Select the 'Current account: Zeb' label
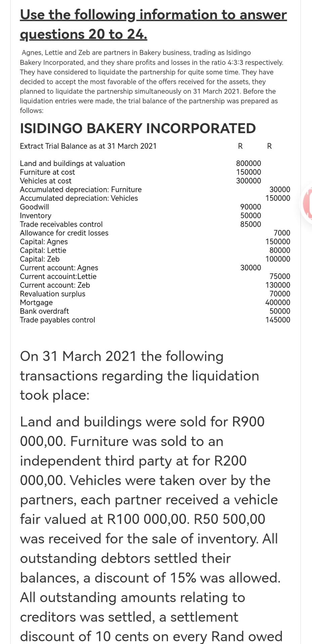The image size is (312, 644). point(55,285)
